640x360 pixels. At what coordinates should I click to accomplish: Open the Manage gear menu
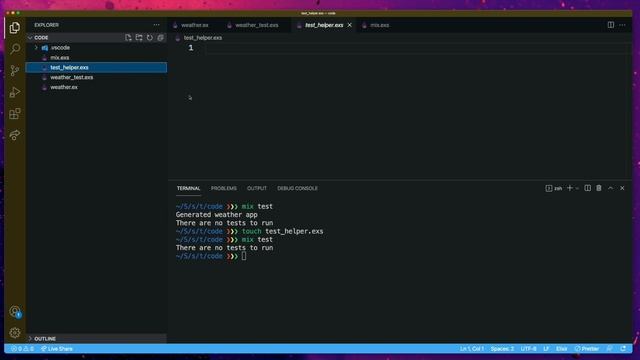(15, 333)
